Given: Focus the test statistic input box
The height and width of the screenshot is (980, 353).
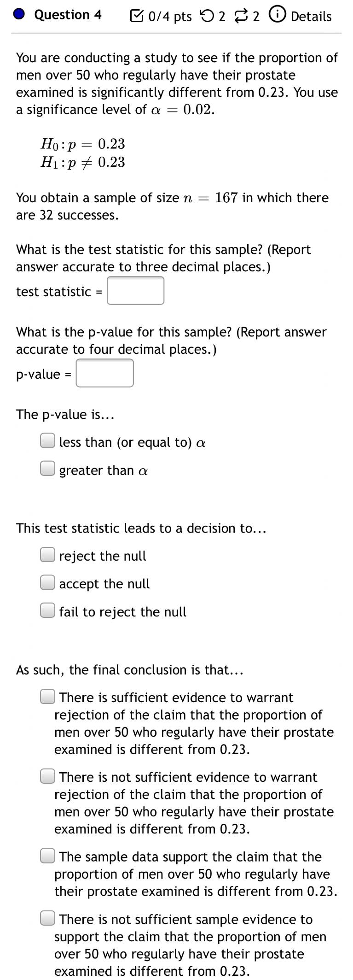Looking at the screenshot, I should click(135, 291).
